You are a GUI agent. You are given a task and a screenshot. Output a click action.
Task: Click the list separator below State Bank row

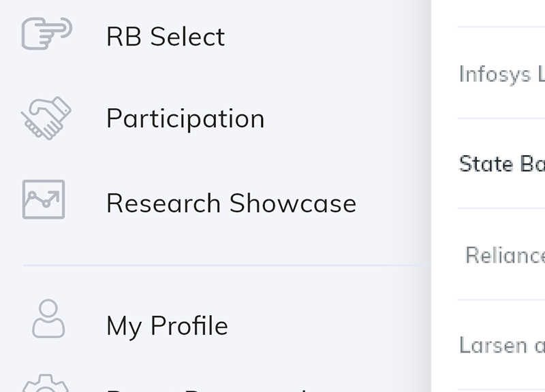click(x=501, y=209)
